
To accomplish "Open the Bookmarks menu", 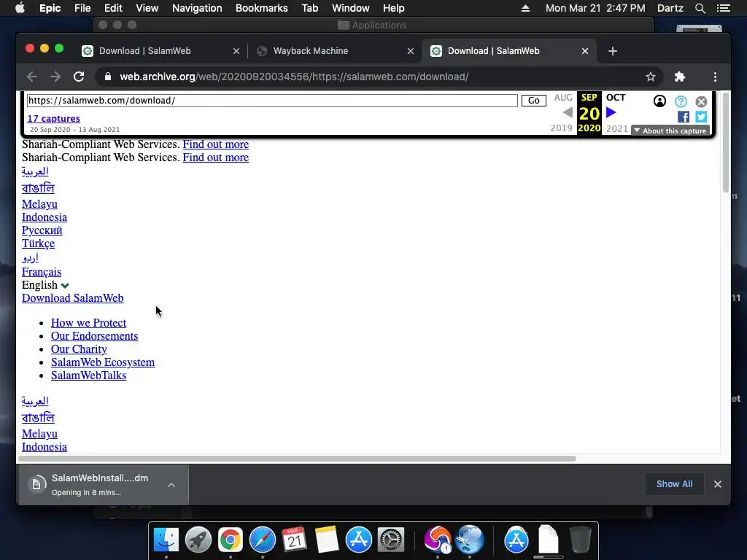I will point(262,8).
